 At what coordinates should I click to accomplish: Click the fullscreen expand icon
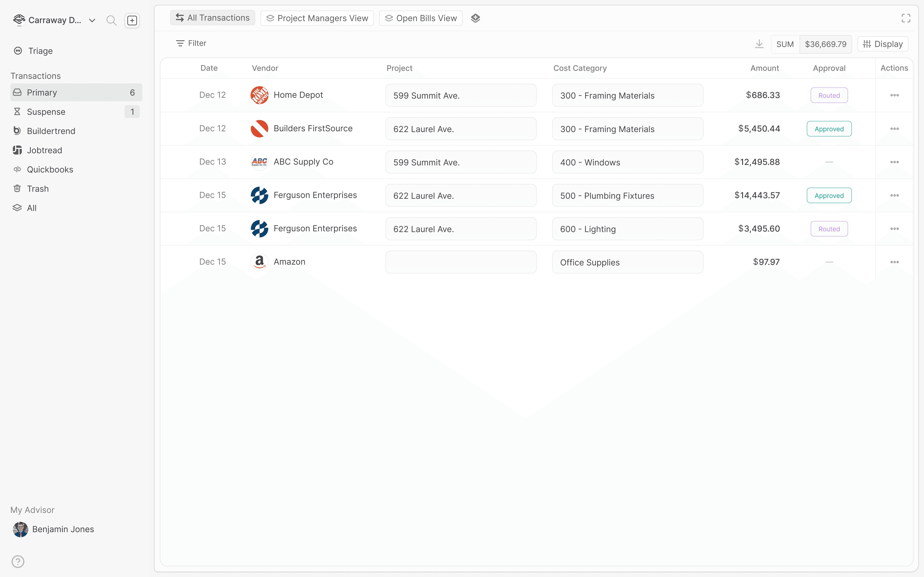pyautogui.click(x=906, y=18)
